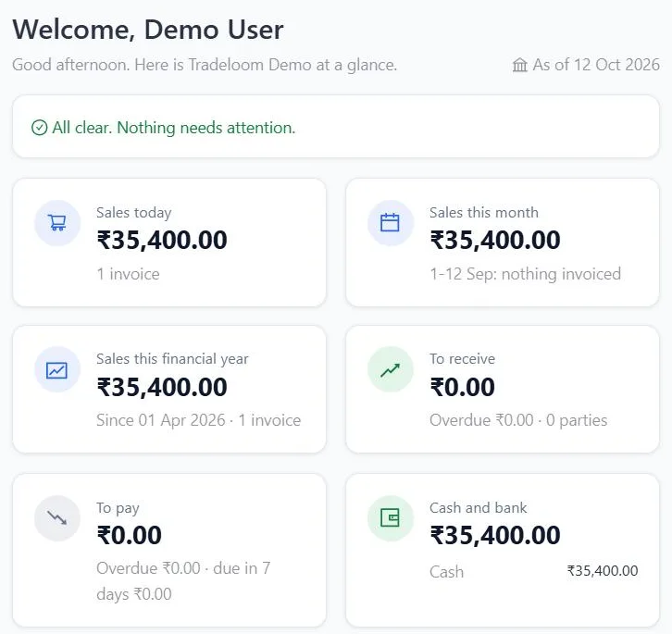This screenshot has width=672, height=634.
Task: Click the ₹35,400.00 amount under Sales this month
Action: point(495,240)
